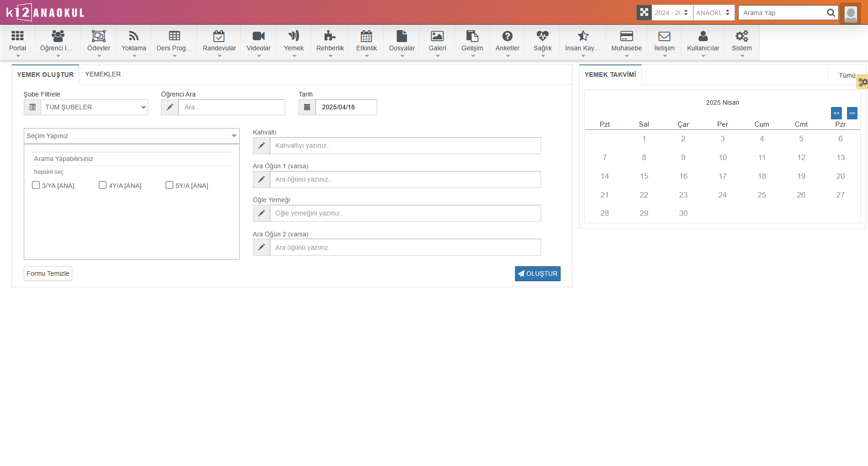Viewport: 868px width, 466px height.
Task: Open the Etkinlik calendar icon
Action: coord(366,36)
